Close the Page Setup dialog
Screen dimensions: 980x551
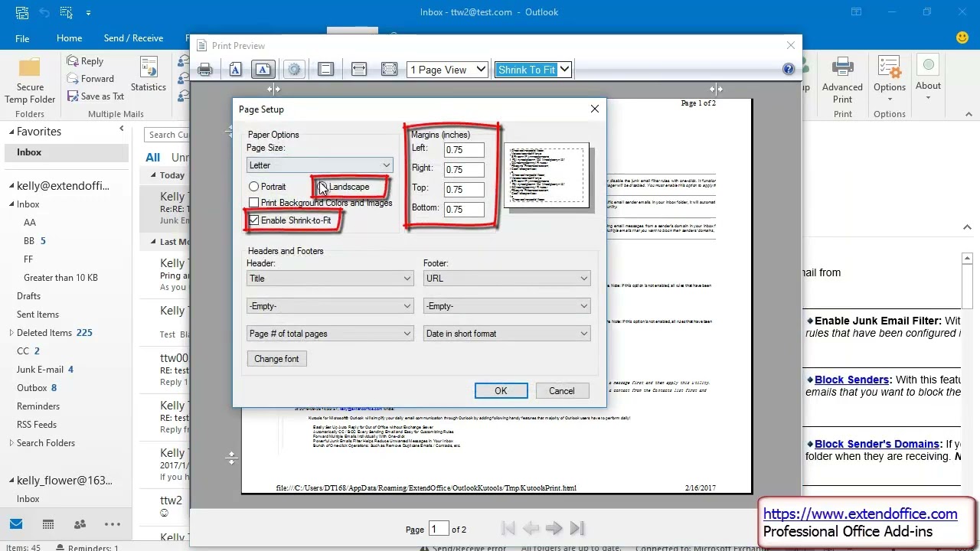tap(595, 109)
